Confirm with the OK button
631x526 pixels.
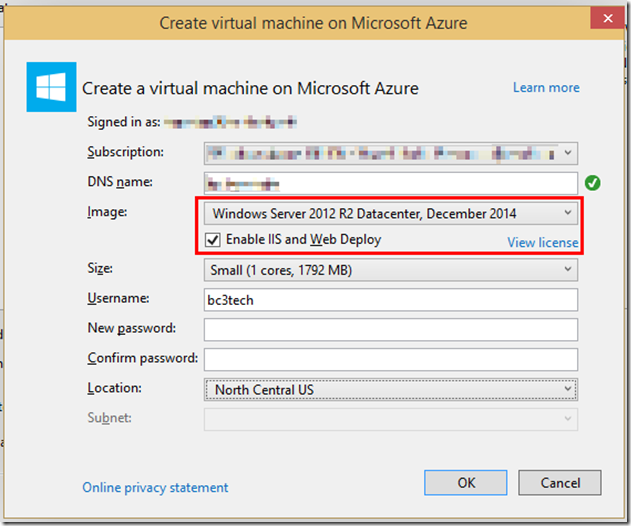[x=466, y=483]
